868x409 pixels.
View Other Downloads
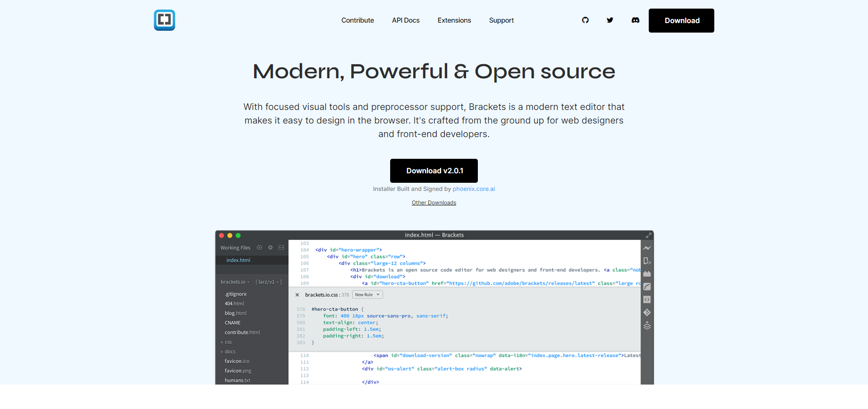tap(434, 202)
